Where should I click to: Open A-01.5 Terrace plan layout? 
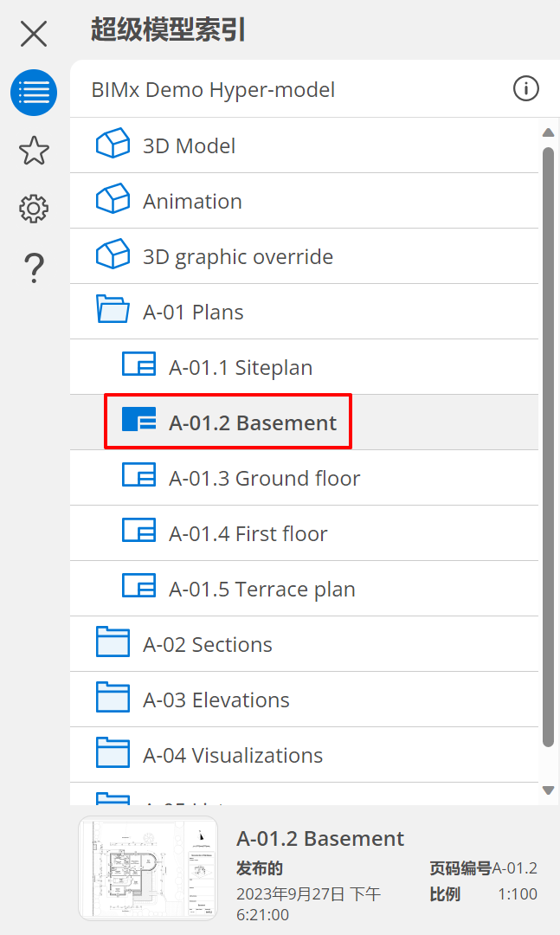tap(261, 590)
